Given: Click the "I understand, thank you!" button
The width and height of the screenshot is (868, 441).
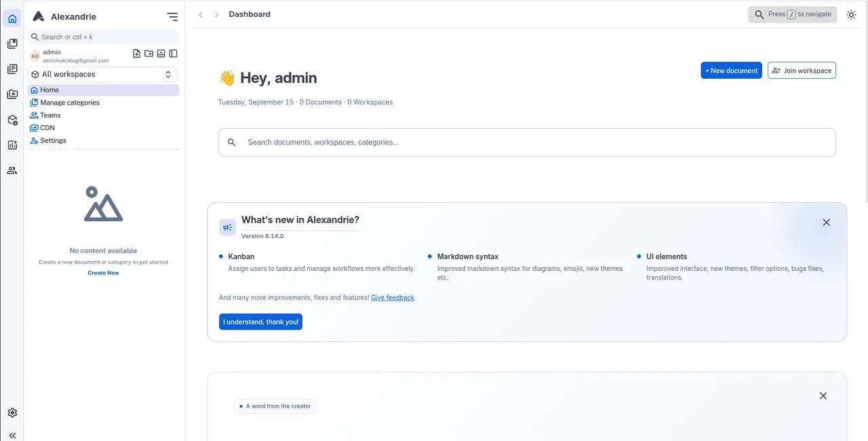Looking at the screenshot, I should (x=260, y=322).
